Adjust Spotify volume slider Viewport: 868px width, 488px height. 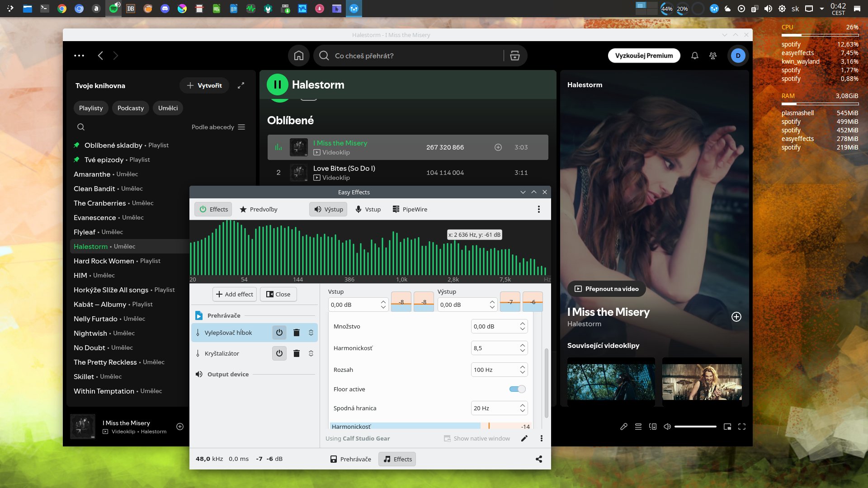point(695,427)
